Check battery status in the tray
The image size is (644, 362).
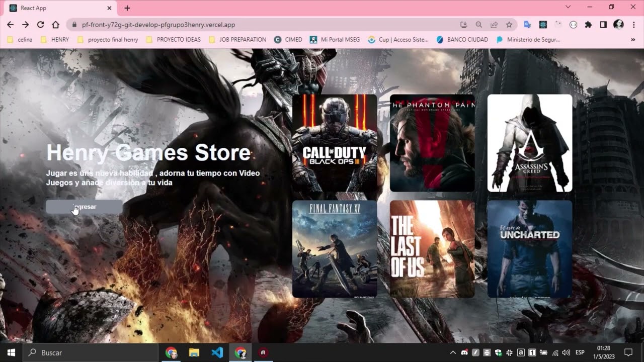click(x=543, y=352)
